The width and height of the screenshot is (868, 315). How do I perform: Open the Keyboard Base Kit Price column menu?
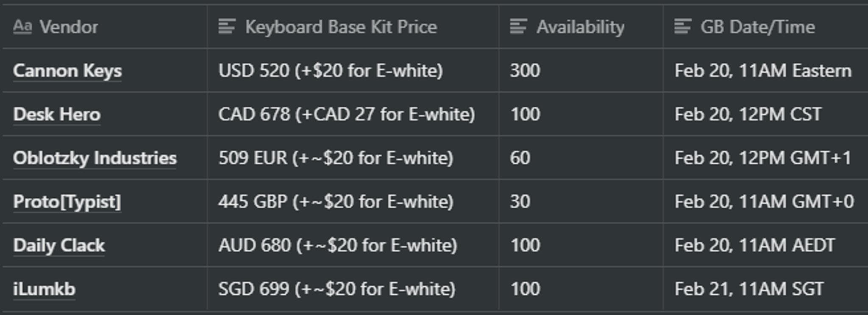(x=341, y=27)
